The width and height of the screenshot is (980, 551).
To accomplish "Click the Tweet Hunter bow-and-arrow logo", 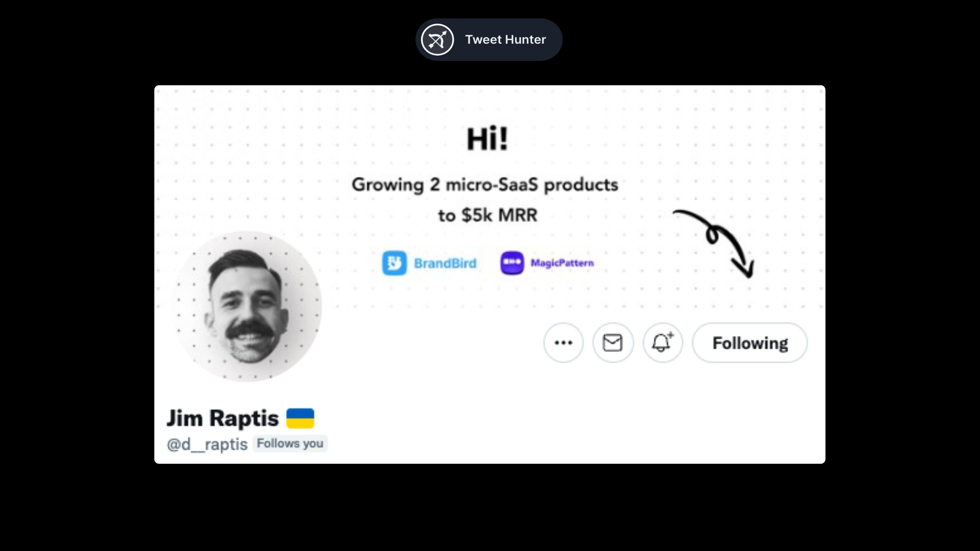I will pos(437,40).
